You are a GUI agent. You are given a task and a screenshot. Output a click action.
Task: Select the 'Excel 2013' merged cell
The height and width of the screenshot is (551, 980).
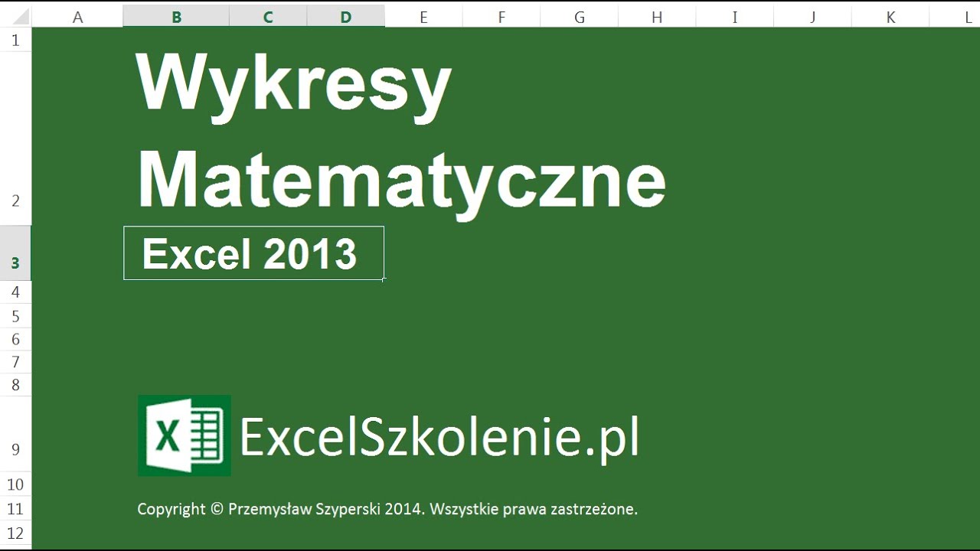click(253, 253)
